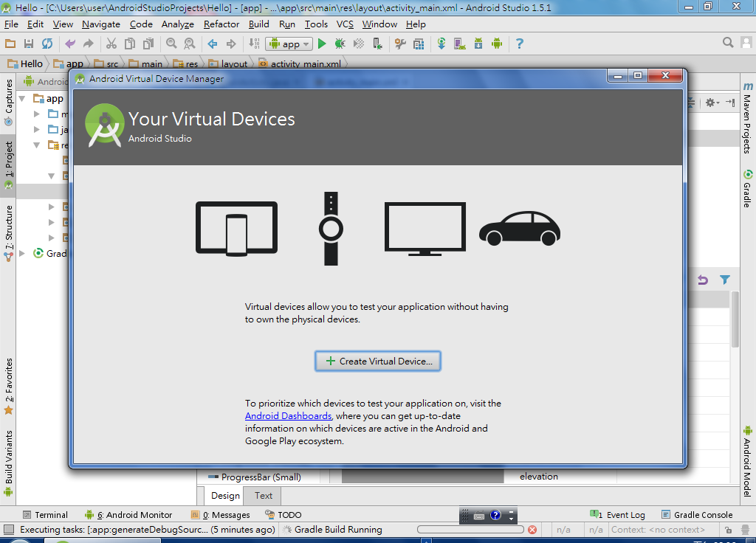
Task: Click the Synchronize refresh toolbar icon
Action: (x=47, y=44)
